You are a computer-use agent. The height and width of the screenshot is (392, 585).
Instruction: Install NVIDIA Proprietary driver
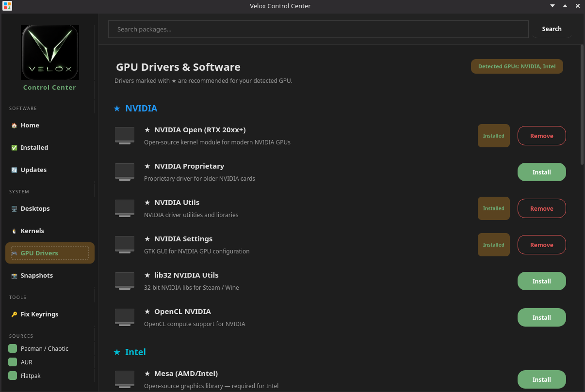[x=542, y=172]
